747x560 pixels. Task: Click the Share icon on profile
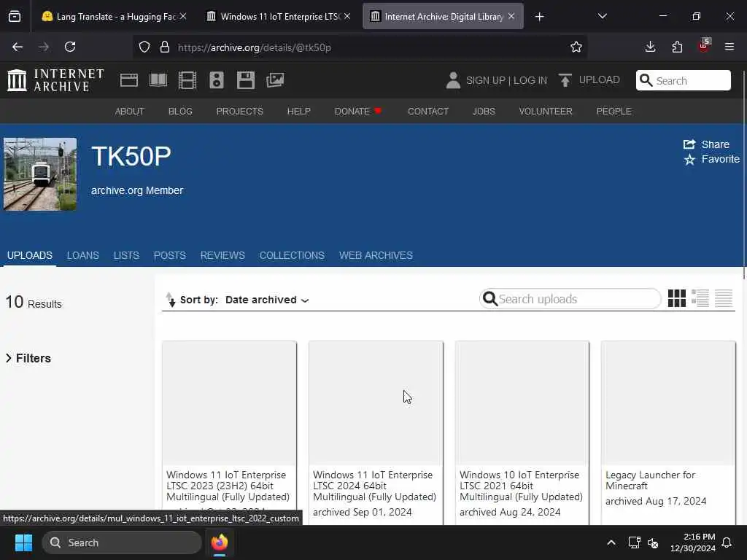[x=689, y=144]
